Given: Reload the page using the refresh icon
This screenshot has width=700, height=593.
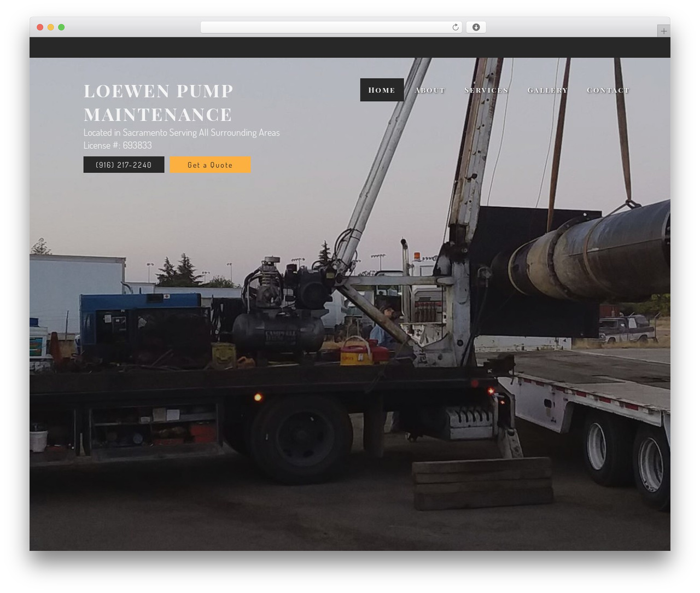Looking at the screenshot, I should [455, 27].
